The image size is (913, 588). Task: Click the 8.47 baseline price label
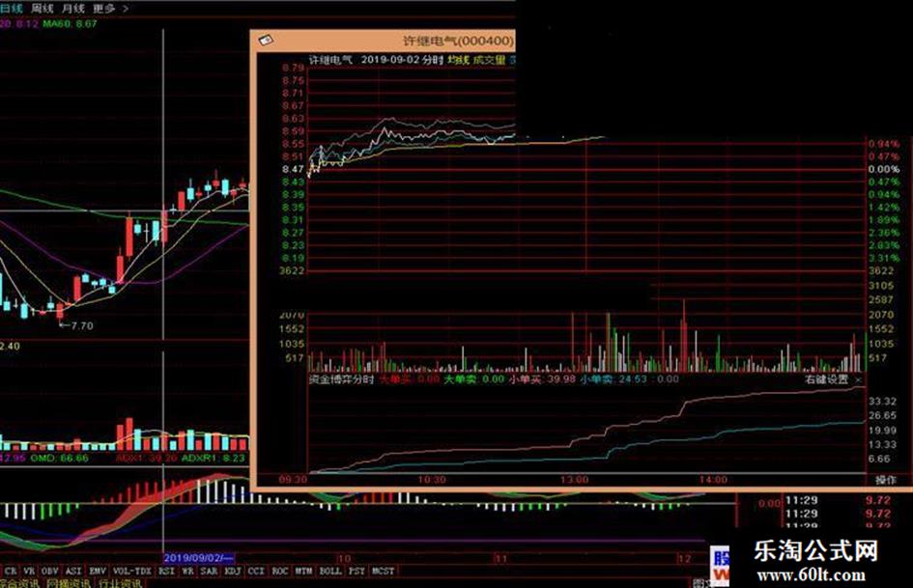pos(293,169)
